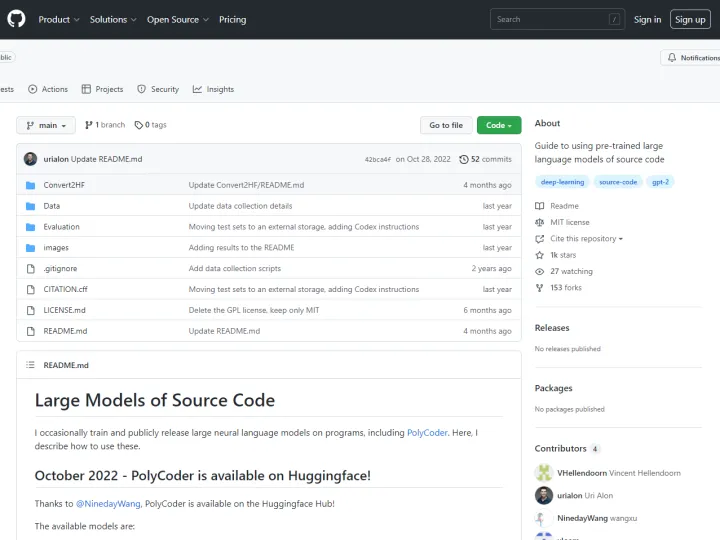Click the Convert2HF folder icon

(x=31, y=185)
